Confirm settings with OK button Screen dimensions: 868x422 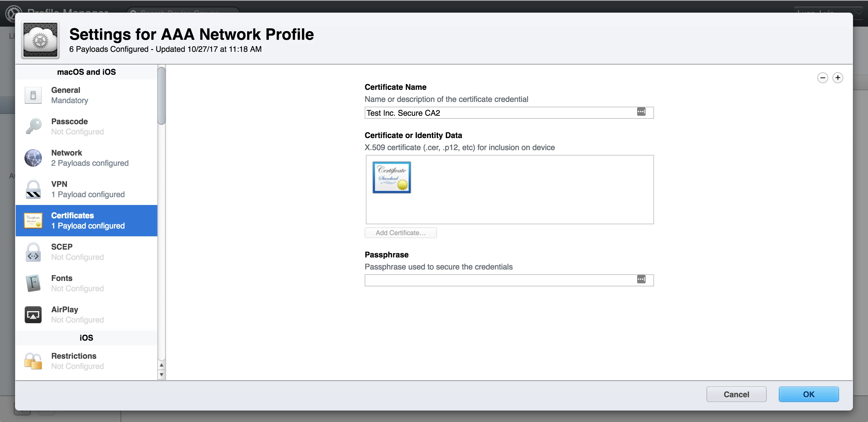point(808,394)
